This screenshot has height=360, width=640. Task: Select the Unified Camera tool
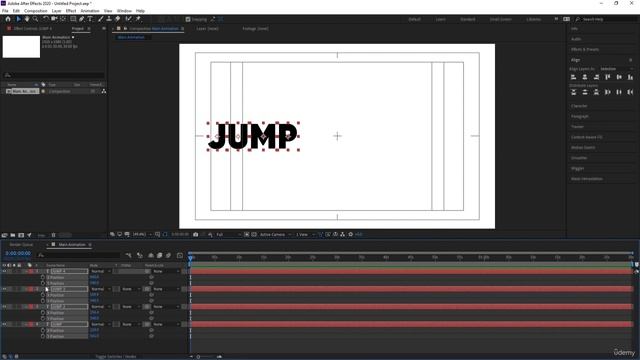(x=54, y=19)
